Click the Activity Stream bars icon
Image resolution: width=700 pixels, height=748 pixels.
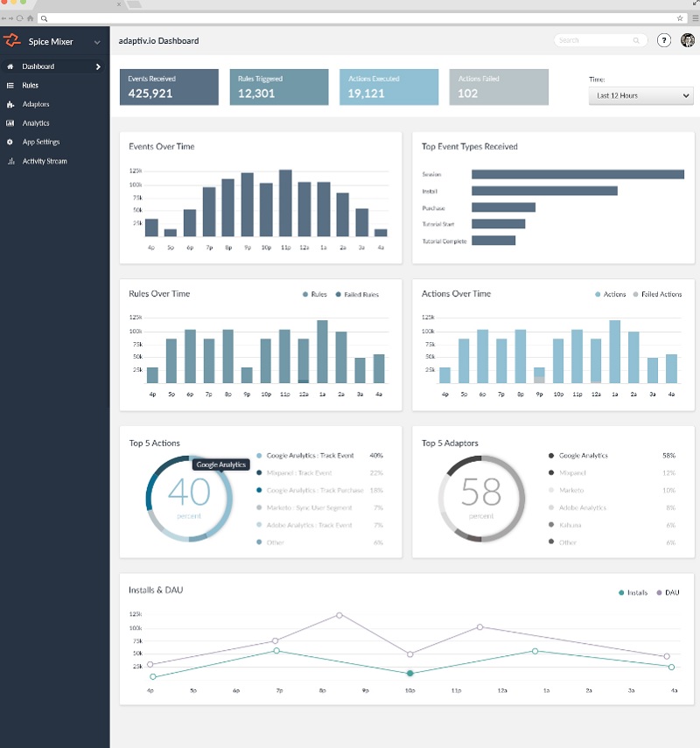tap(10, 161)
